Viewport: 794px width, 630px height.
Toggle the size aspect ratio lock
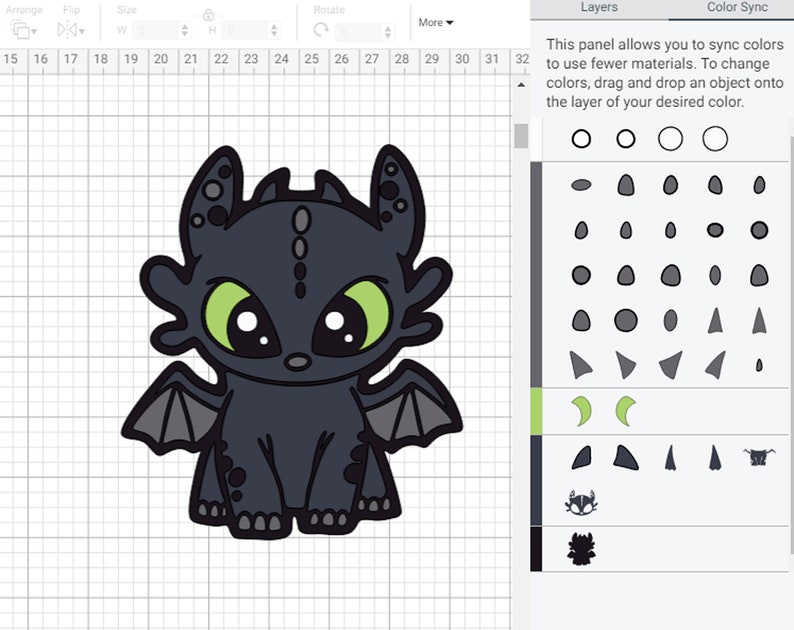(x=208, y=16)
